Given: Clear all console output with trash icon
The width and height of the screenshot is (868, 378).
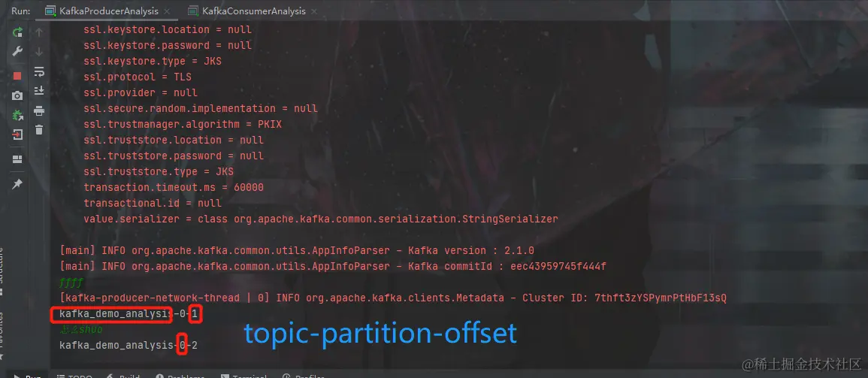Looking at the screenshot, I should pyautogui.click(x=39, y=130).
